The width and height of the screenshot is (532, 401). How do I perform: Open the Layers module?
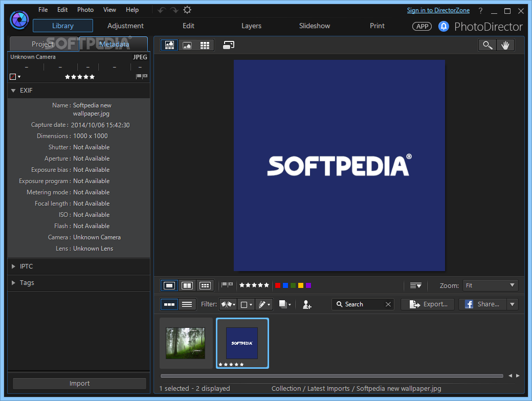click(x=251, y=26)
